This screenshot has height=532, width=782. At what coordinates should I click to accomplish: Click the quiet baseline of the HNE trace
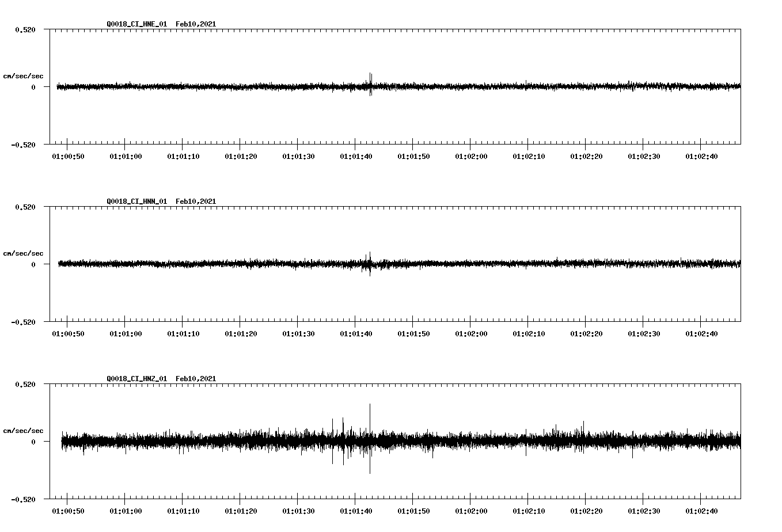[173, 87]
